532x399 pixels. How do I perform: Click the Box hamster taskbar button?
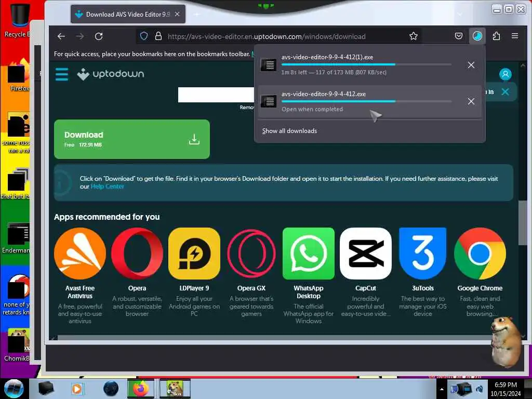tap(175, 389)
